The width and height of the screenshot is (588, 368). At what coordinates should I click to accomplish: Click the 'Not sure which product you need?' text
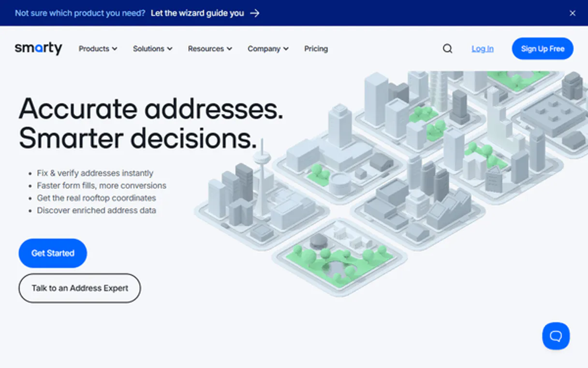(x=80, y=13)
